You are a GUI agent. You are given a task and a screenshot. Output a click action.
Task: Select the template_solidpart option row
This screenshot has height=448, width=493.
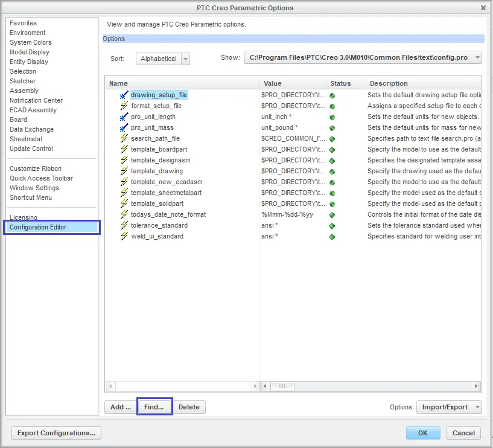pyautogui.click(x=166, y=204)
